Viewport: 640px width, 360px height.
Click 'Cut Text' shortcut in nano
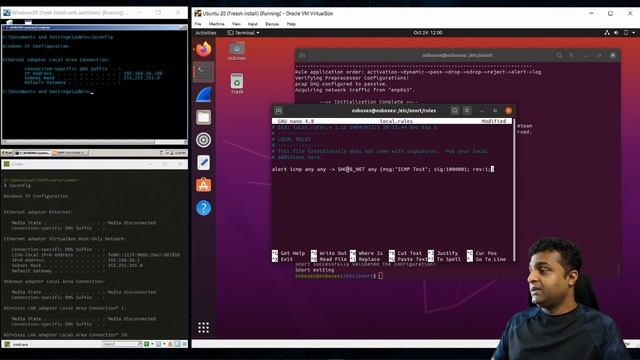pos(405,253)
